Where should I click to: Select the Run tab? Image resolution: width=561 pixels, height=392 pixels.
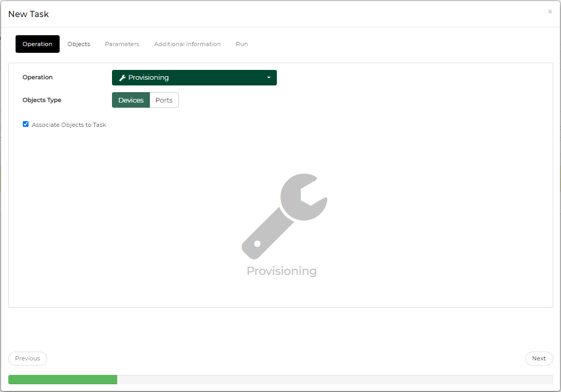(x=242, y=44)
